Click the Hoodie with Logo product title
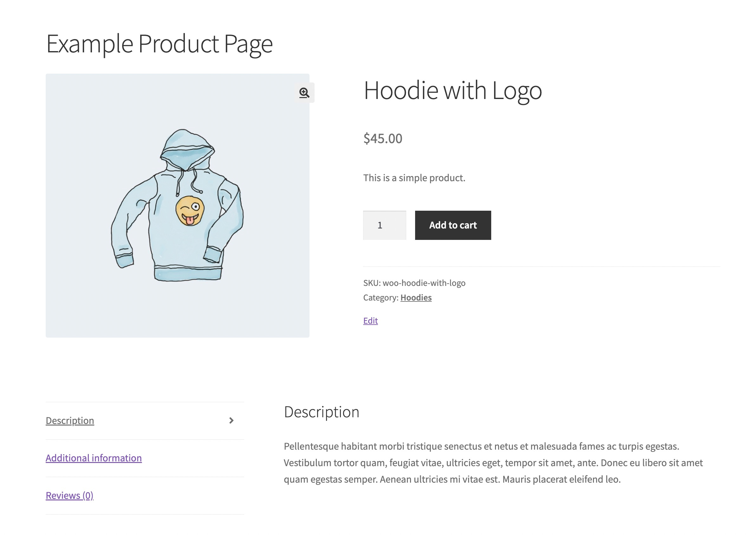Viewport: 756px width, 535px height. (453, 91)
